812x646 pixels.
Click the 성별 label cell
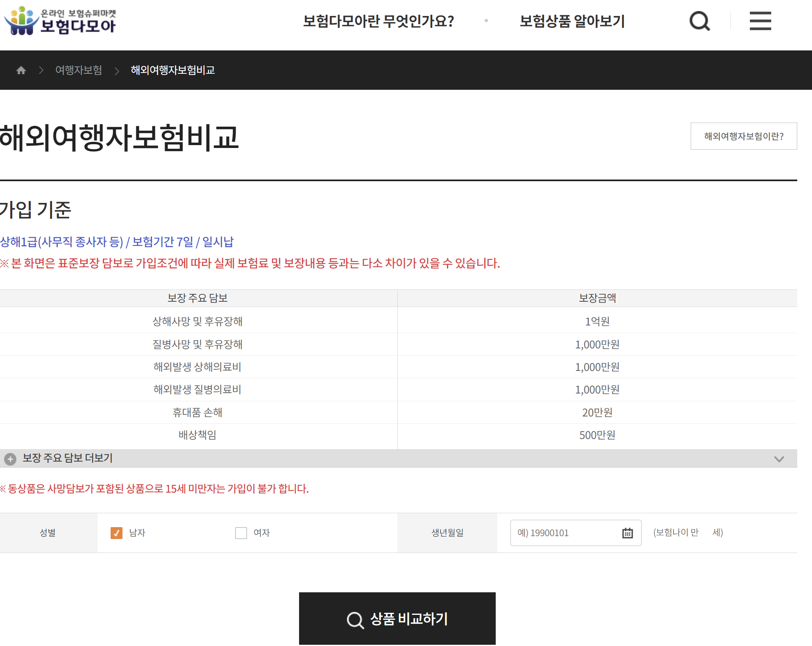(x=48, y=533)
